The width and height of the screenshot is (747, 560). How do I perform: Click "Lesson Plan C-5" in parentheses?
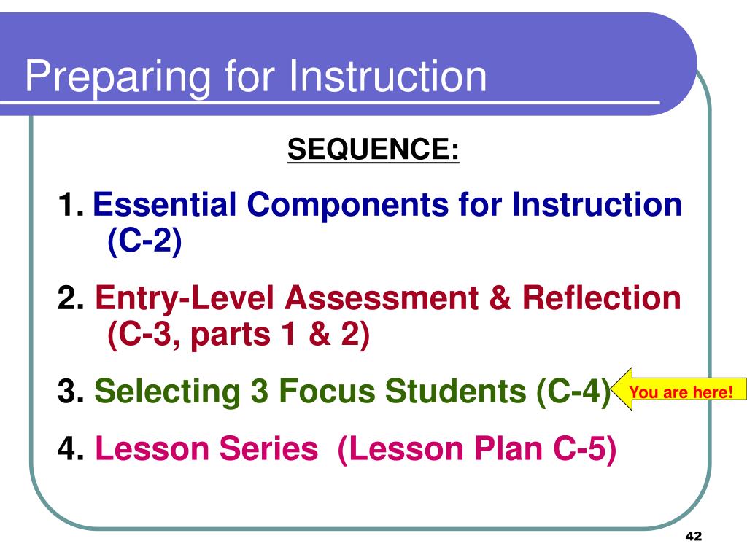[477, 448]
